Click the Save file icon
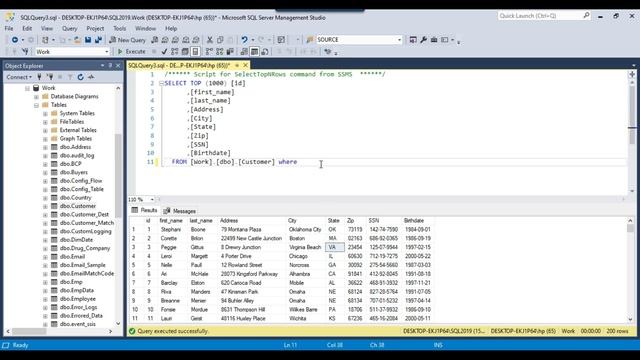 click(x=88, y=40)
